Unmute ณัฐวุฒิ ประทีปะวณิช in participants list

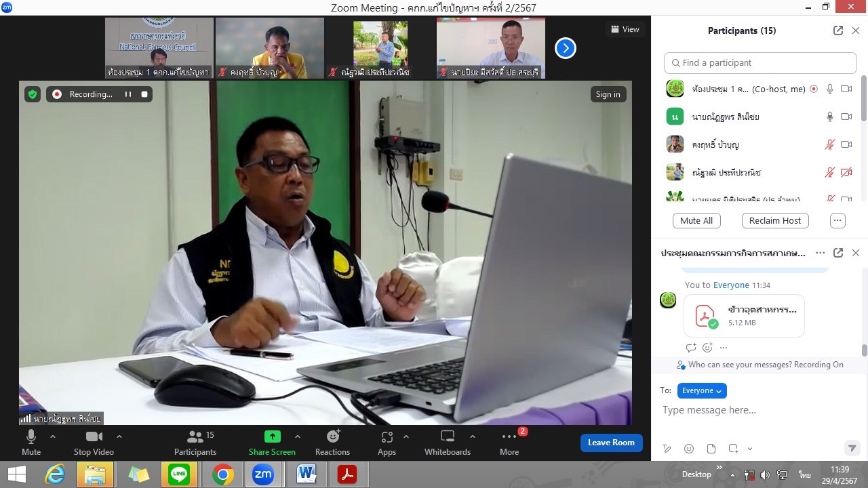tap(829, 172)
